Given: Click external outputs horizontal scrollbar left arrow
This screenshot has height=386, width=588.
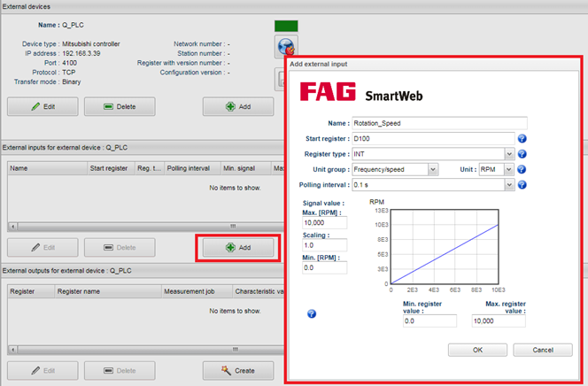Looking at the screenshot, I should [12, 350].
